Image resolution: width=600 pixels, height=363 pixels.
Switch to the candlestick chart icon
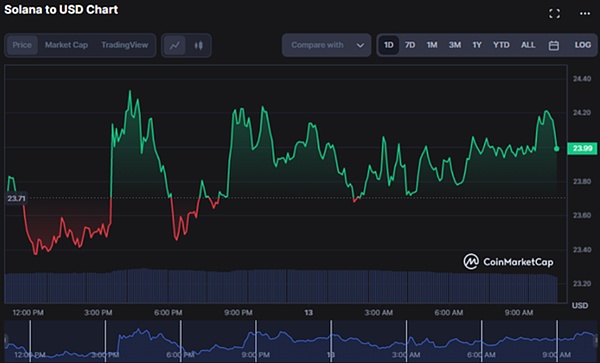198,46
